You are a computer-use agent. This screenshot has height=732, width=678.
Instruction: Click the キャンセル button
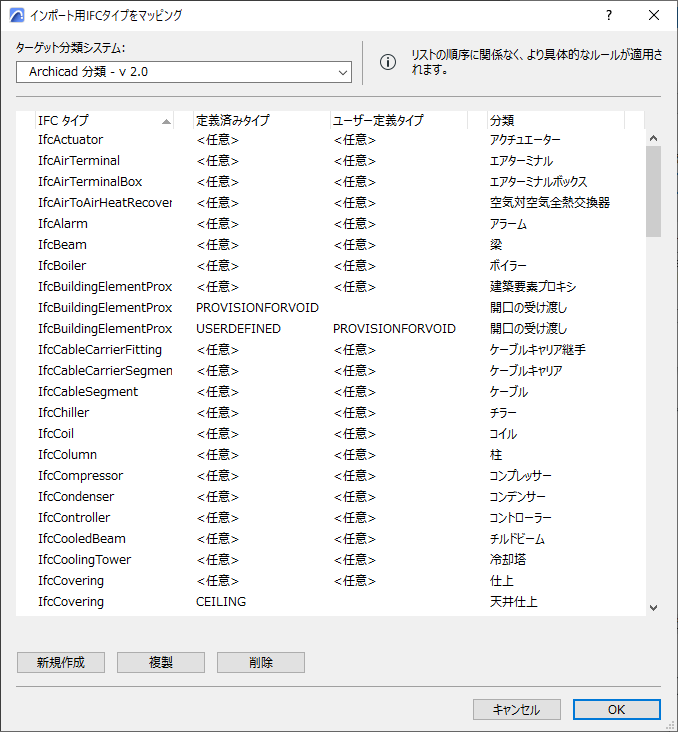pos(516,710)
